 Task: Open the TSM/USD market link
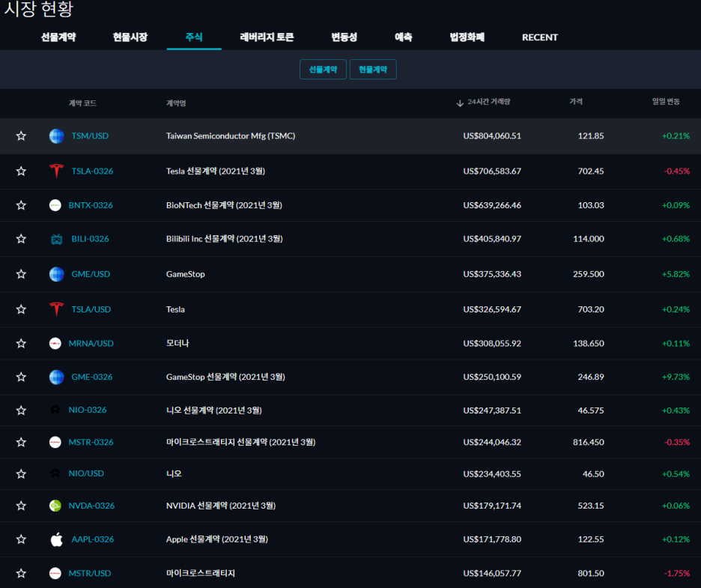point(90,136)
